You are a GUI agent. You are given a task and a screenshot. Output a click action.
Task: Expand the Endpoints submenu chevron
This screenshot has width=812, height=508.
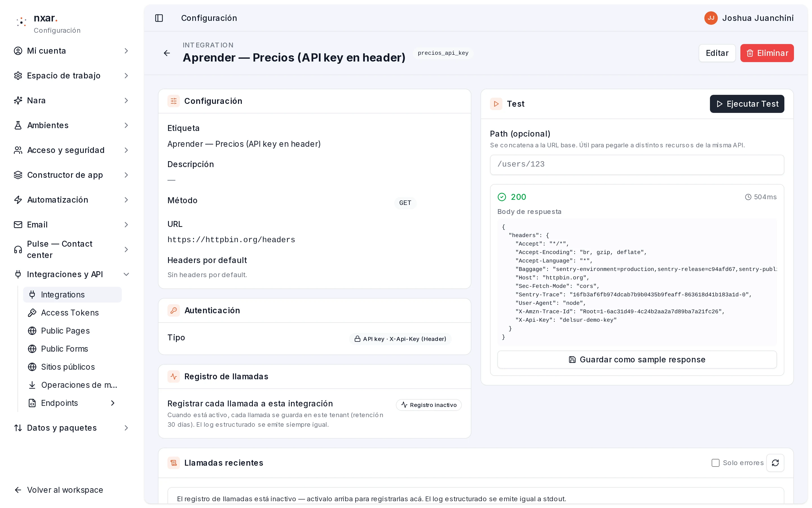click(113, 403)
